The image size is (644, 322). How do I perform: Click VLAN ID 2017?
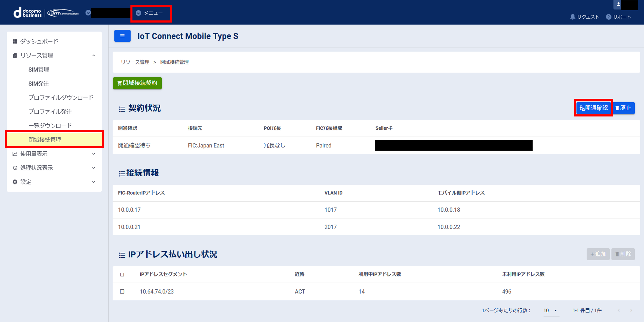(x=330, y=227)
